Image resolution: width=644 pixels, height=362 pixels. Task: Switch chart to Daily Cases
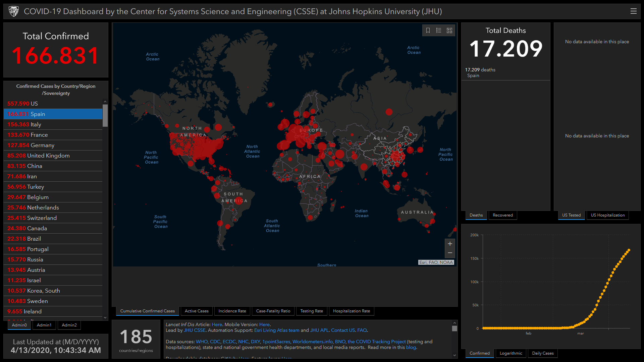tap(543, 353)
